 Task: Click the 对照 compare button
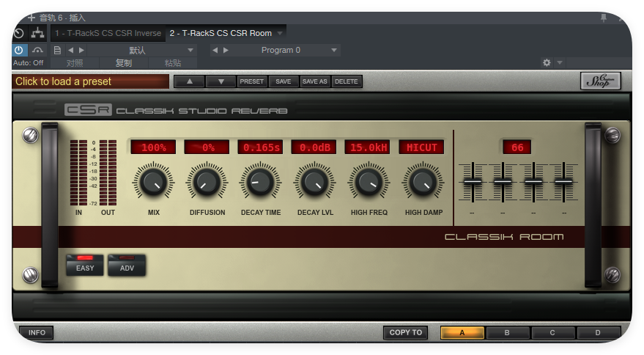(75, 63)
